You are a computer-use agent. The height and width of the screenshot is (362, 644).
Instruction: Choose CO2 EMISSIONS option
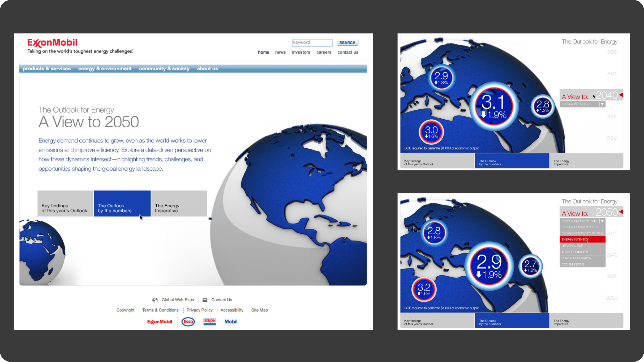(582, 265)
